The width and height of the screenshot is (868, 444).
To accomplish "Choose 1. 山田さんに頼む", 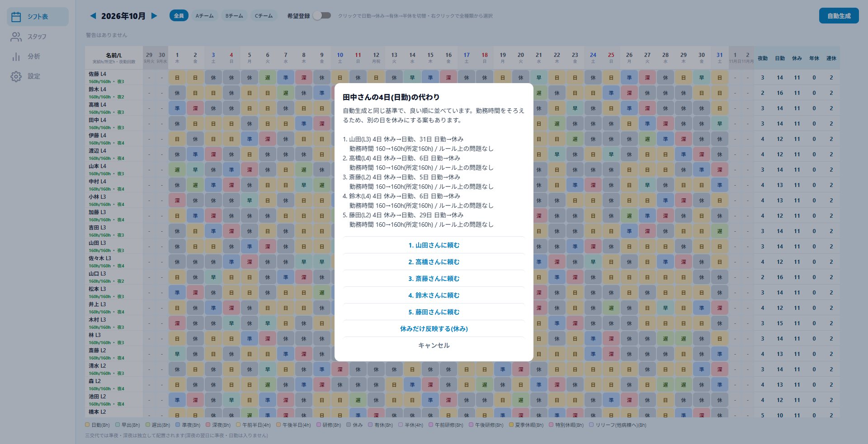I will click(434, 245).
